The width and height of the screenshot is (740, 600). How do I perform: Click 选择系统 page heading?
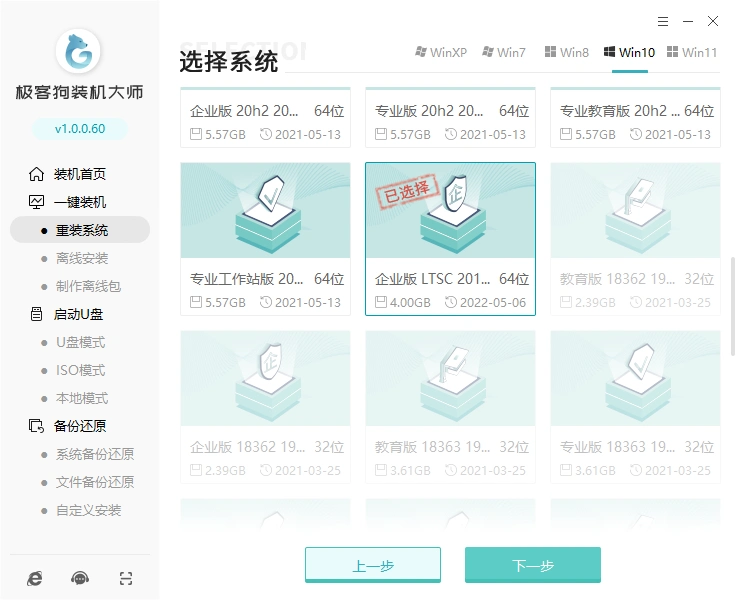click(229, 62)
